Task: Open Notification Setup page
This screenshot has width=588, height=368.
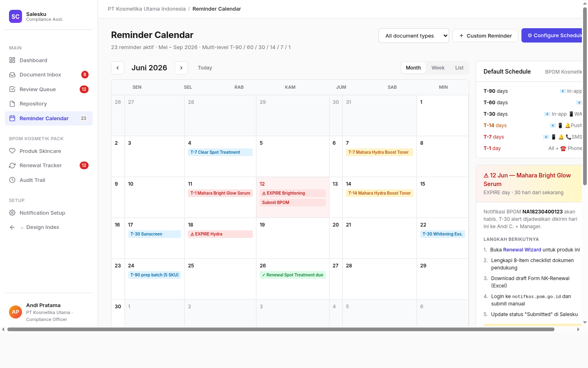Action: 49,213
